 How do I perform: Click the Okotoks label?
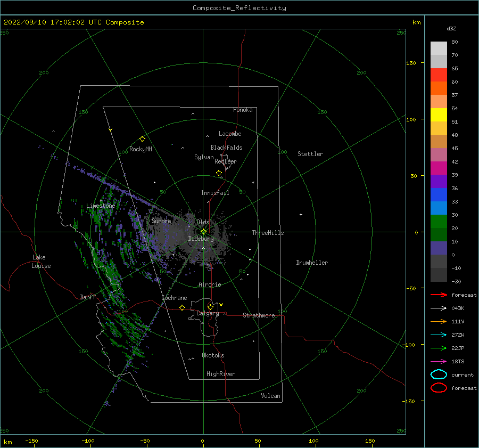click(x=213, y=355)
